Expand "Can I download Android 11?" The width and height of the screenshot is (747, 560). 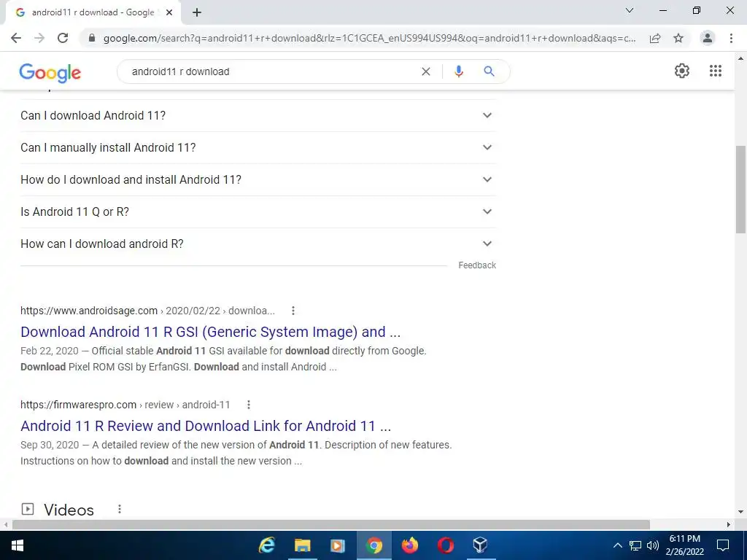click(x=258, y=115)
